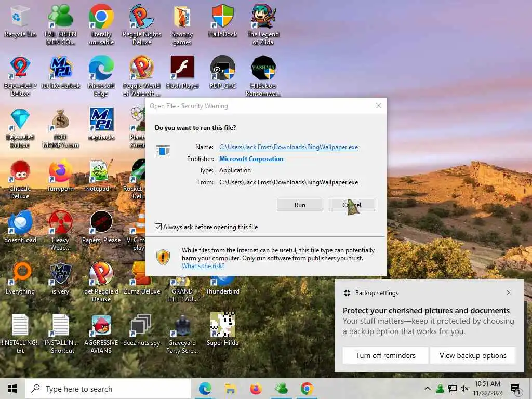The width and height of the screenshot is (532, 399).
Task: Show hidden system tray icons
Action: pos(428,389)
